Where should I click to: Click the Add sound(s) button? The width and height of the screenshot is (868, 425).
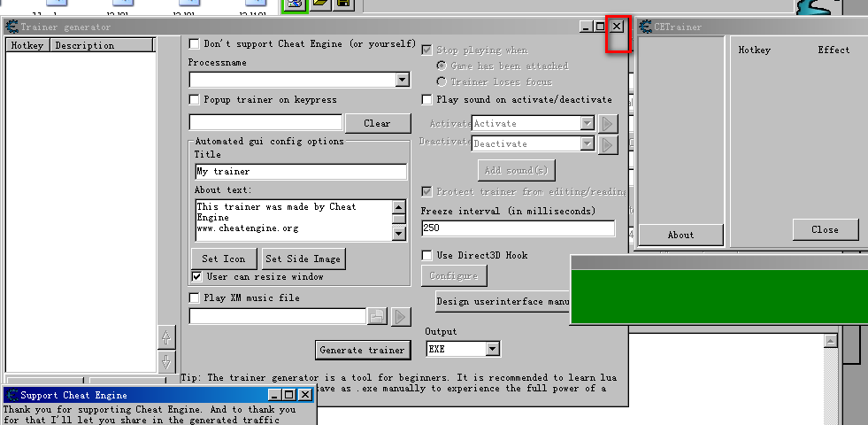[517, 170]
